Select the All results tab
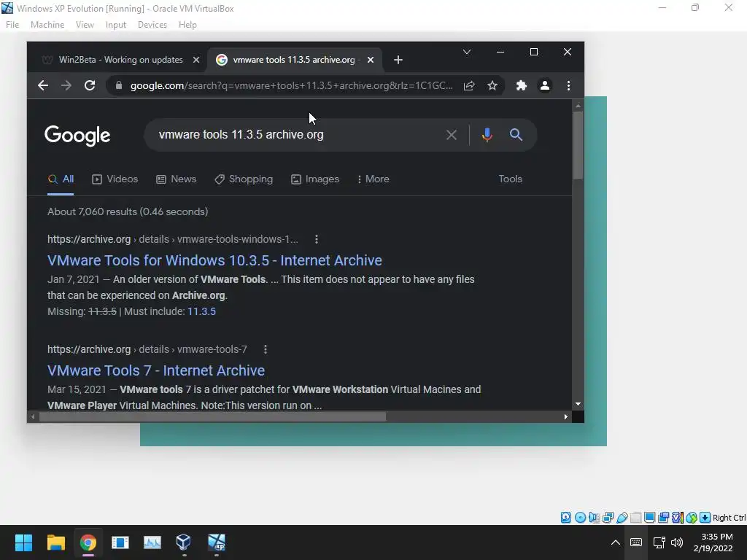The image size is (747, 560). click(x=61, y=179)
